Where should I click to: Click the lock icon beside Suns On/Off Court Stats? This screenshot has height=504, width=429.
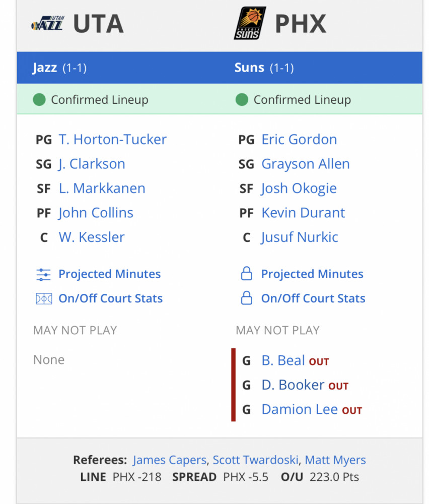pos(247,298)
